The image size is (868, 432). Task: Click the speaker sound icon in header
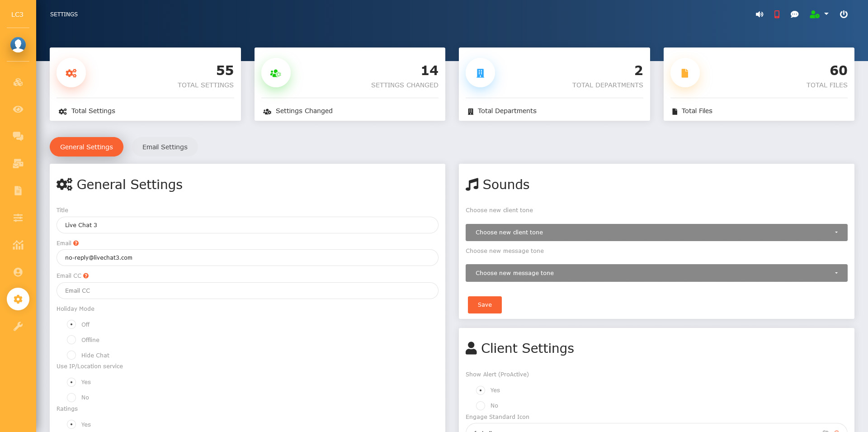click(x=759, y=14)
